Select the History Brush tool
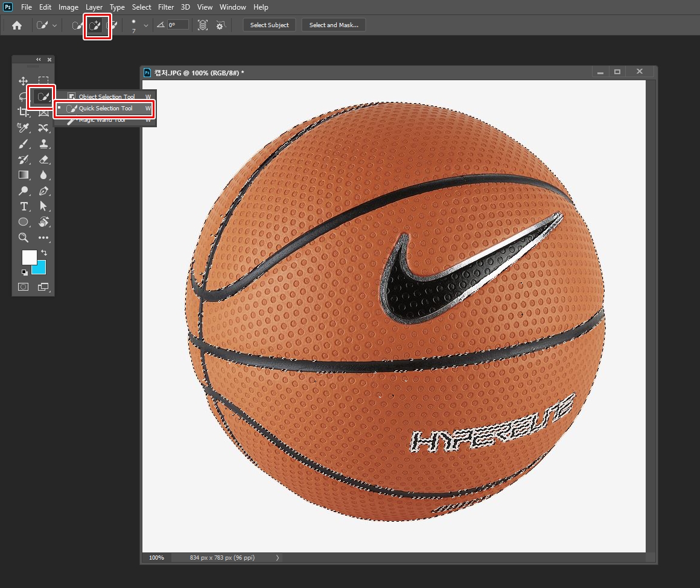 (23, 159)
